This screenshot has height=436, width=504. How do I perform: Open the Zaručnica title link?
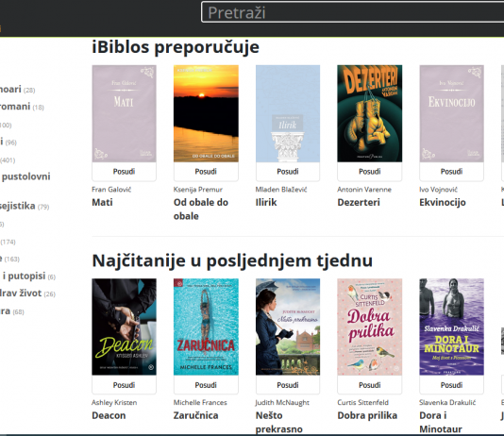[195, 415]
